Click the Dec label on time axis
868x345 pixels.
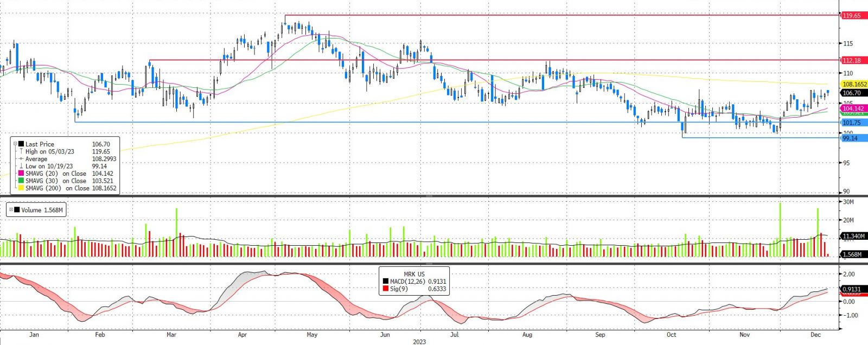click(x=816, y=335)
